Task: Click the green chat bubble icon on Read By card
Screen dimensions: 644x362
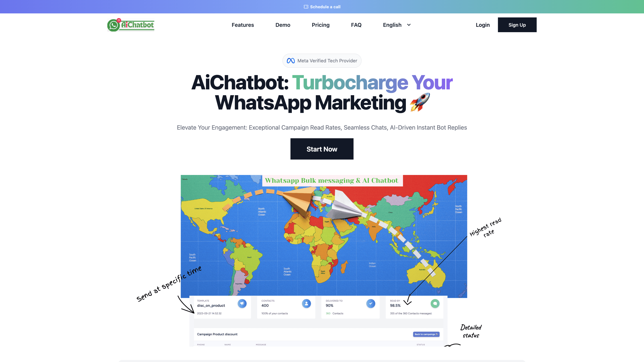Action: click(435, 303)
